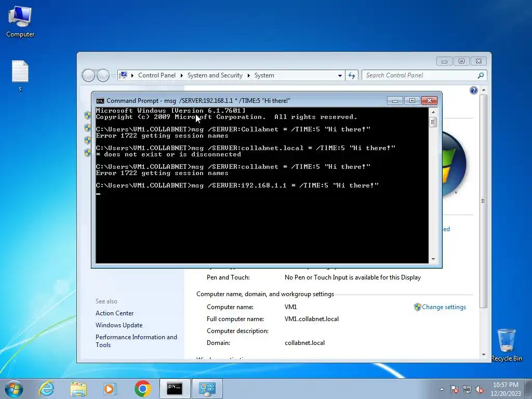This screenshot has height=399, width=532.
Task: Click the shield icon beside Change settings
Action: (x=417, y=307)
